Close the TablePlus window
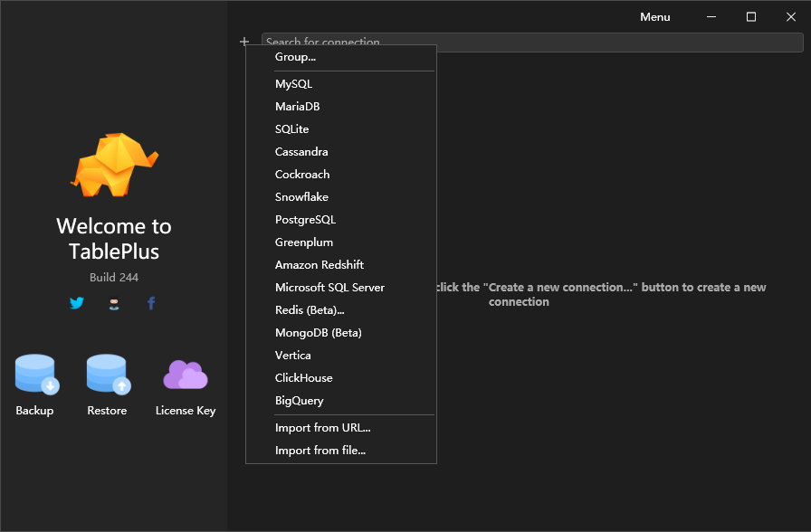The width and height of the screenshot is (811, 532). click(791, 17)
